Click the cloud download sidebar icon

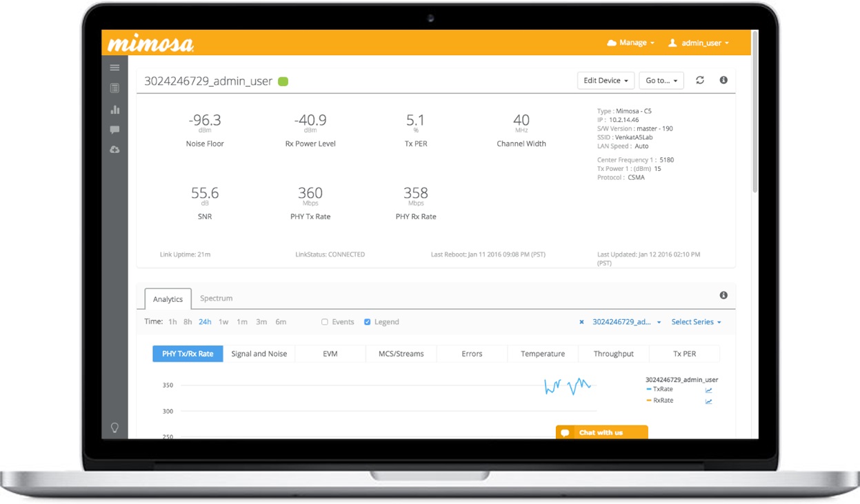click(114, 150)
